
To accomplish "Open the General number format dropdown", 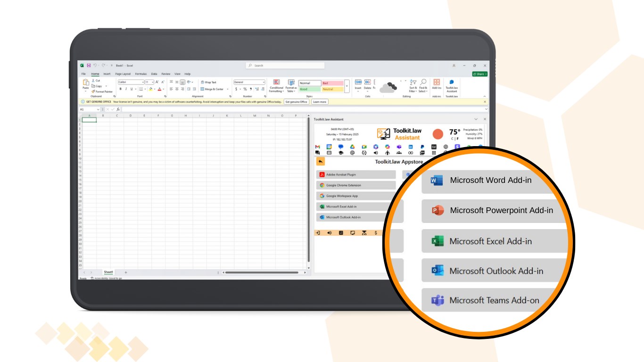I will 264,82.
